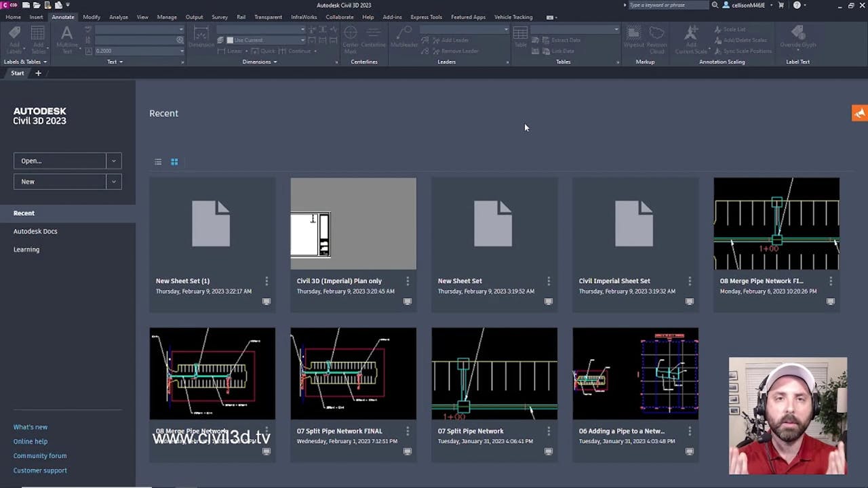This screenshot has width=868, height=488.
Task: Select the Center Mark tool
Action: [x=351, y=39]
